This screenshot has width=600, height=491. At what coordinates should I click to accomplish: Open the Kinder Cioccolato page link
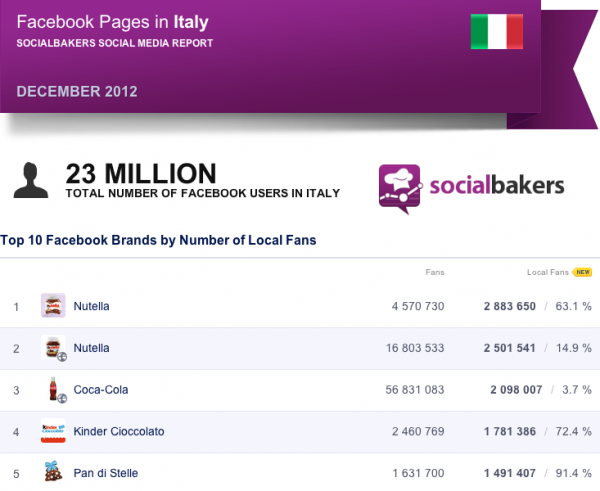[x=119, y=431]
